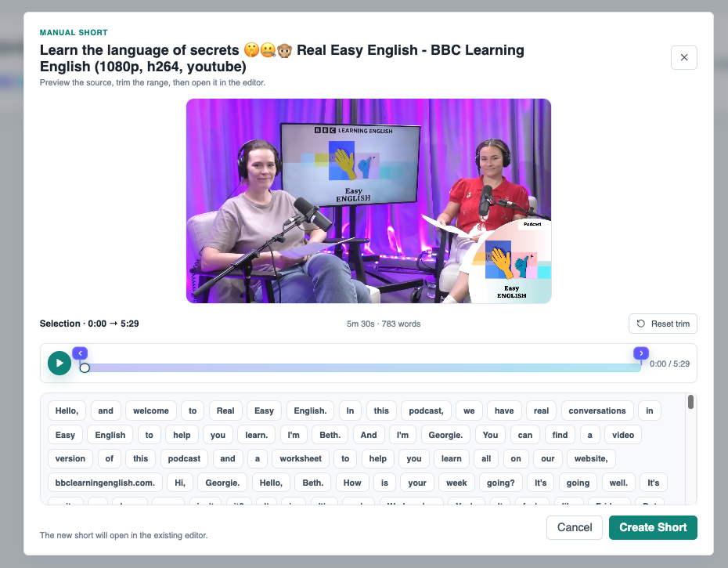Viewport: 728px width, 568px height.
Task: Select the transcript word "week"
Action: click(x=456, y=483)
